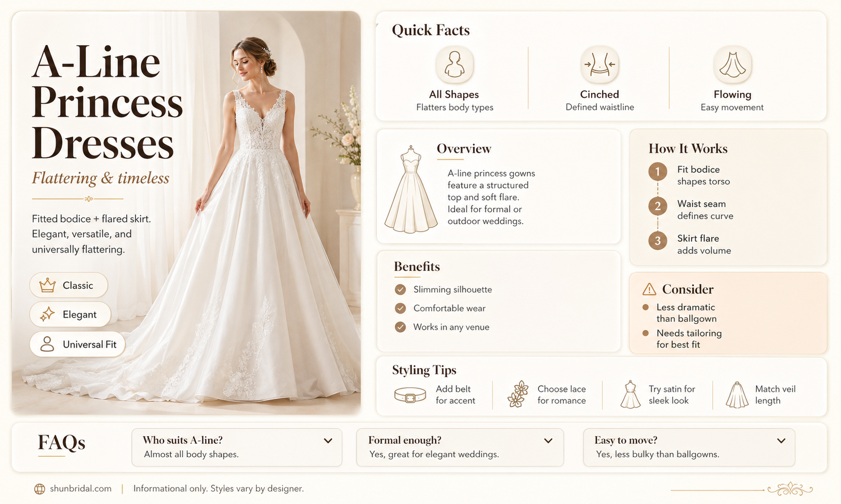This screenshot has height=504, width=841.
Task: Select the Universal Fit tag pill
Action: (77, 344)
